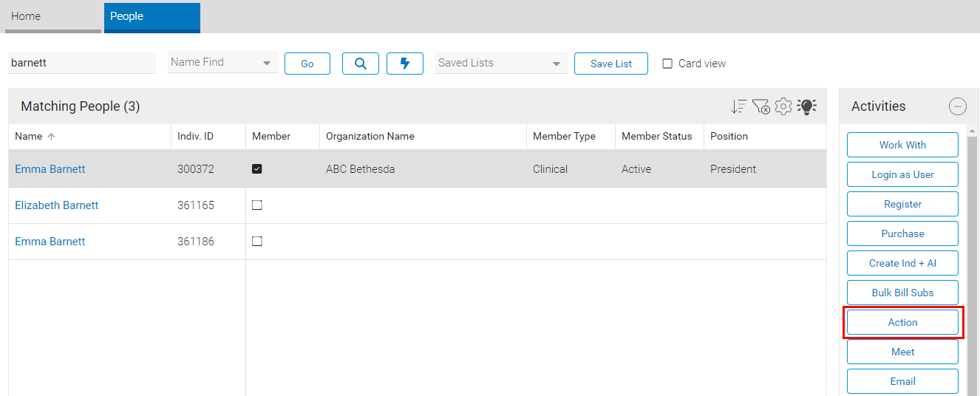Select the 361165 ID cell
The image size is (980, 396).
[208, 205]
